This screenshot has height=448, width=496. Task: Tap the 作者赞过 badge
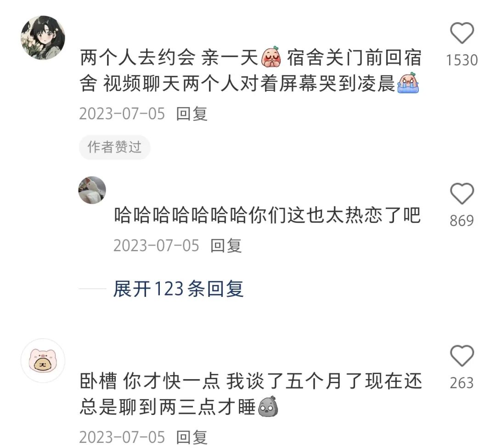(114, 147)
